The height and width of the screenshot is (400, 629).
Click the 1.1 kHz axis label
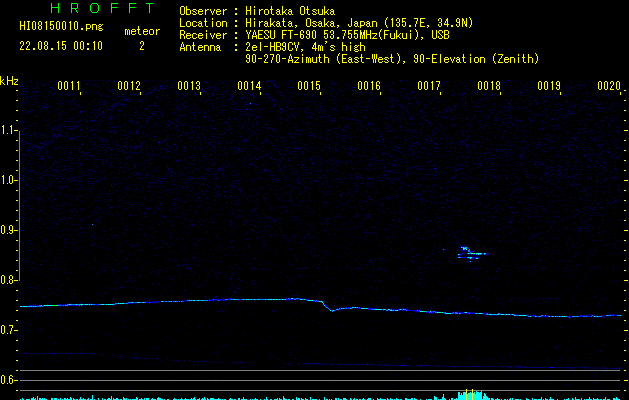click(x=8, y=130)
